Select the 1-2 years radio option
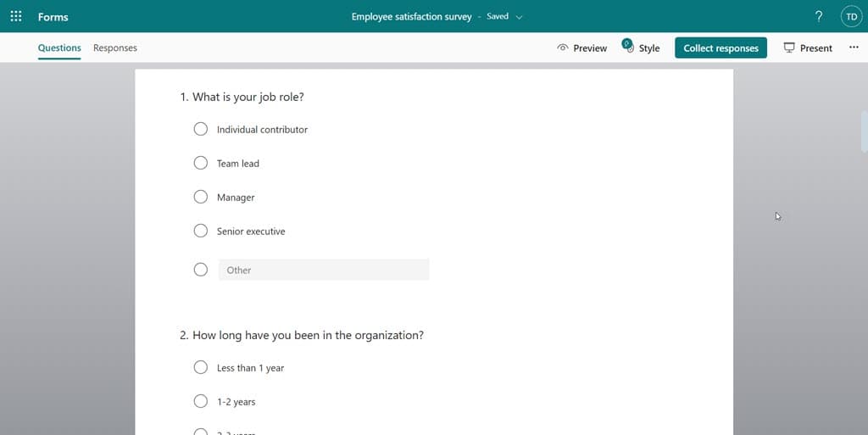Screen dimensions: 868x435 tap(200, 401)
